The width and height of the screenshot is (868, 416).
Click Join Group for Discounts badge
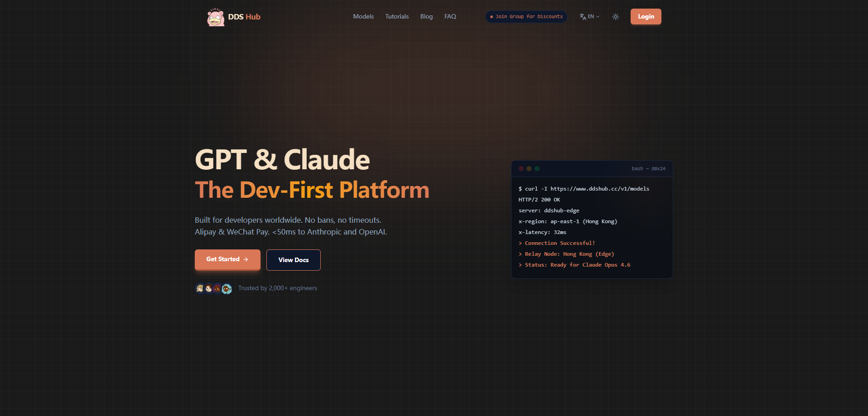point(526,17)
